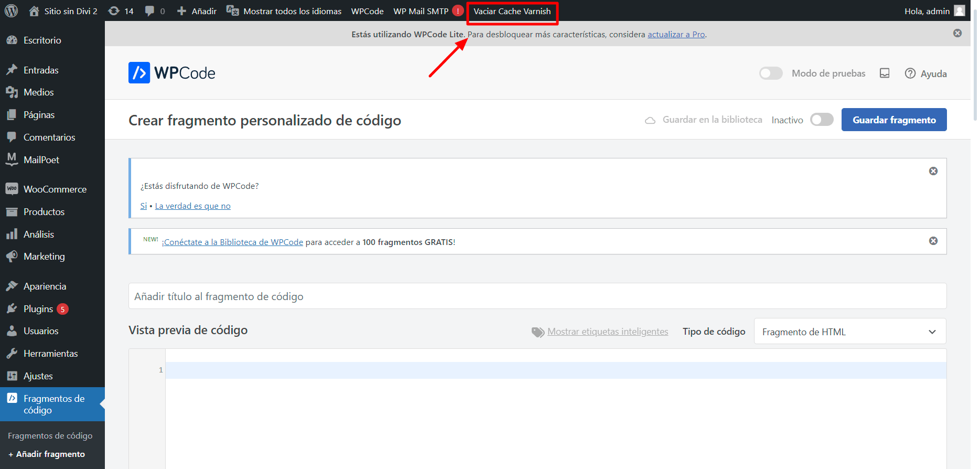Viewport: 980px width, 469px height.
Task: Dismiss the ¿Estás disfrutando de WPCode? notice
Action: pyautogui.click(x=933, y=171)
